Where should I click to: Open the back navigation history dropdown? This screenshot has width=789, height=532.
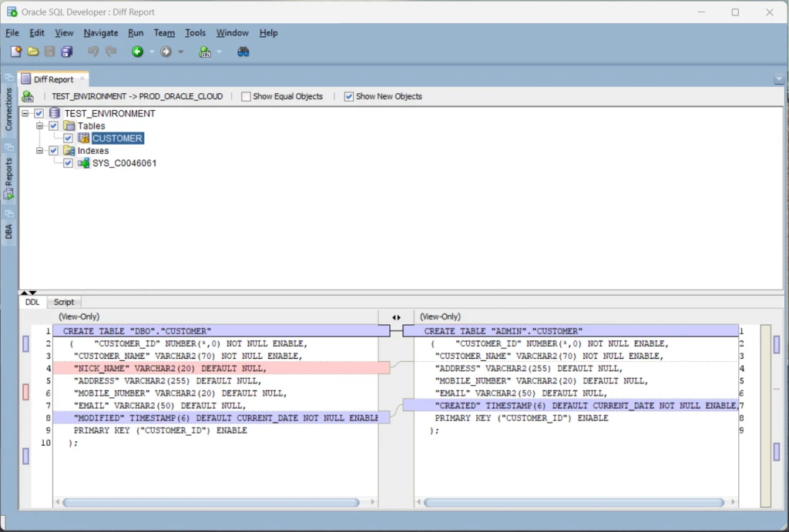(152, 52)
